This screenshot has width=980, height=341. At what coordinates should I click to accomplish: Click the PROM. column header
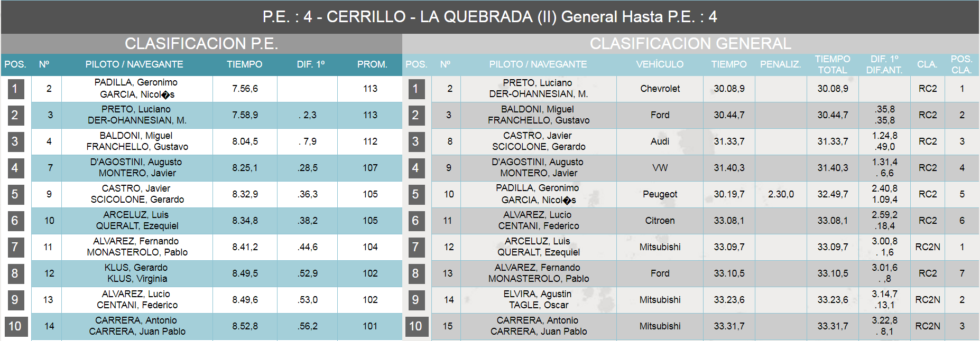coord(372,64)
